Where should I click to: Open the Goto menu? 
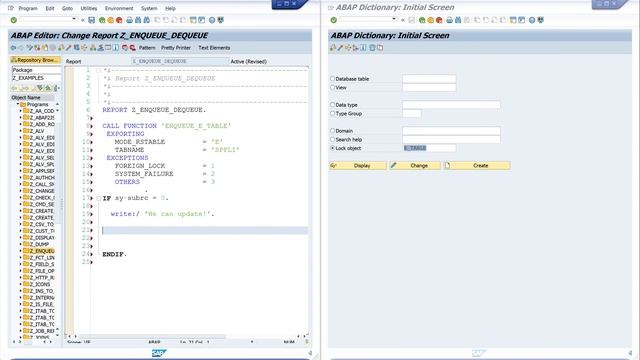tap(67, 8)
